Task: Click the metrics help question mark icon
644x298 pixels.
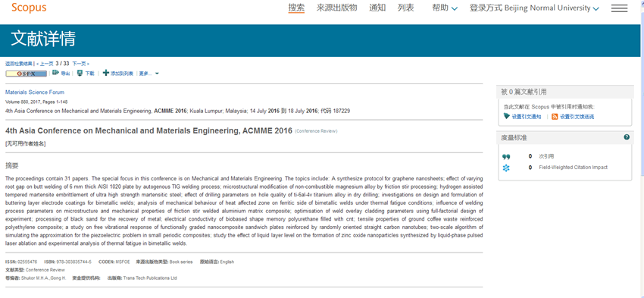Action: [627, 137]
